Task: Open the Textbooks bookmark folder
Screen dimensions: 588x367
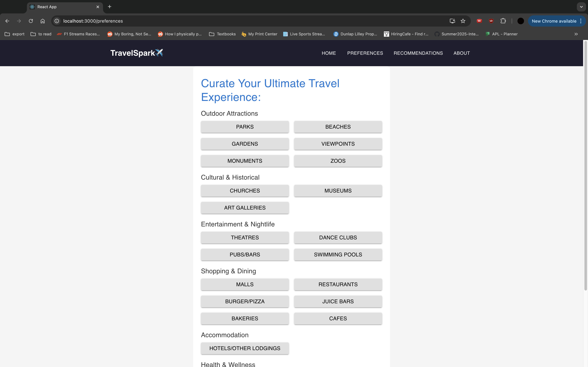Action: click(x=222, y=34)
